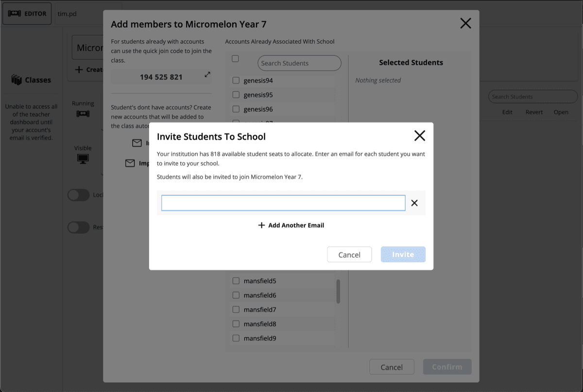Click the EDITOR gamepad icon
The height and width of the screenshot is (392, 583).
click(x=14, y=13)
